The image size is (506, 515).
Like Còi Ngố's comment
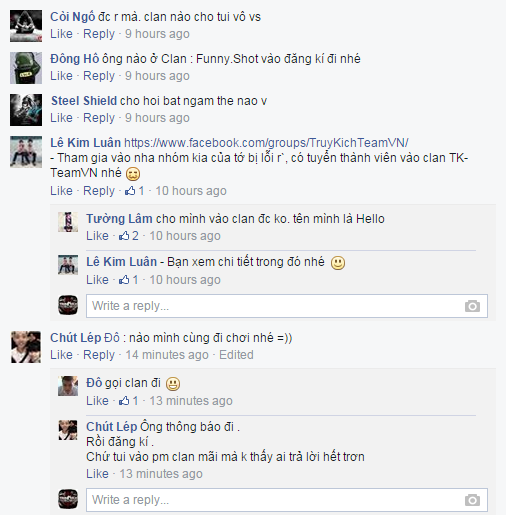61,34
